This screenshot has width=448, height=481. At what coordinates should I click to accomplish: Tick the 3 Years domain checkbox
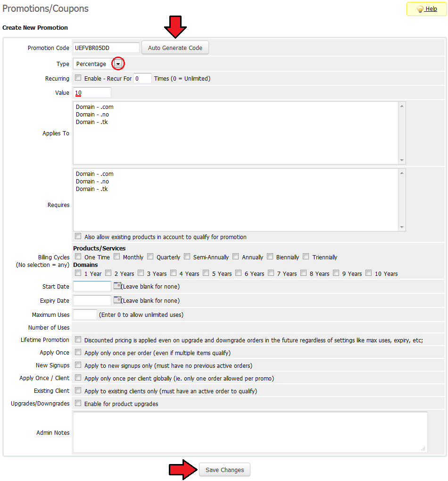(x=141, y=273)
